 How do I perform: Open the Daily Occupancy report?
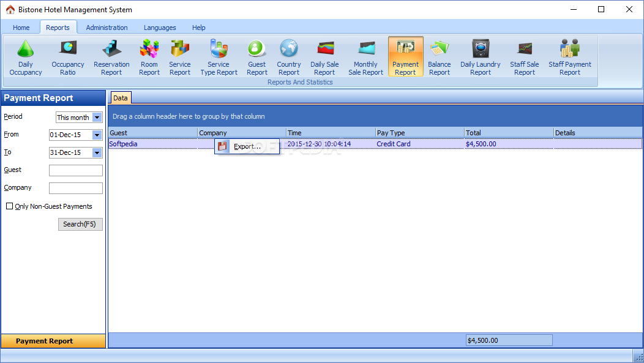pyautogui.click(x=26, y=57)
